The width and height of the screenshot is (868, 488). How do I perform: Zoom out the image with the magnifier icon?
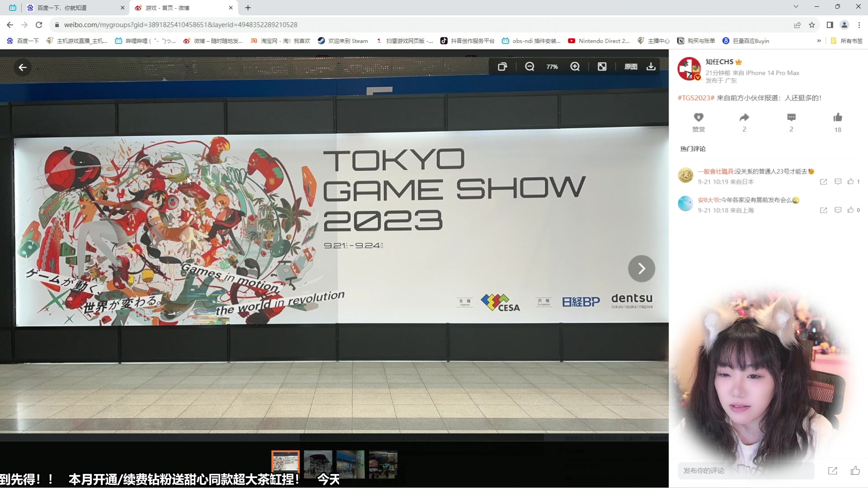(529, 66)
